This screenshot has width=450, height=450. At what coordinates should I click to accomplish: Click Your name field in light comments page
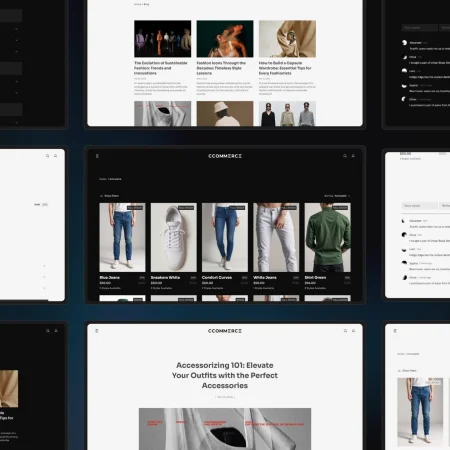pyautogui.click(x=420, y=206)
